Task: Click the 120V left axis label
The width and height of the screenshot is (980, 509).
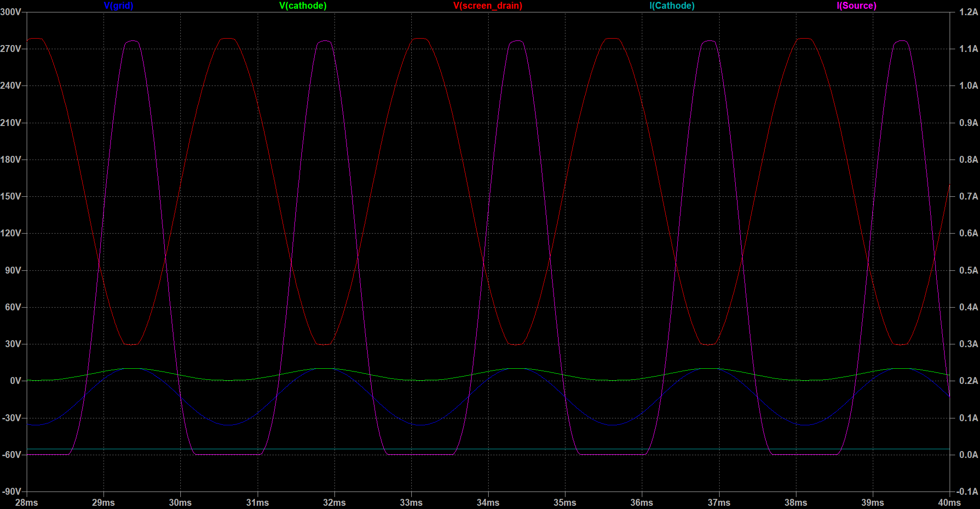Action: (11, 233)
